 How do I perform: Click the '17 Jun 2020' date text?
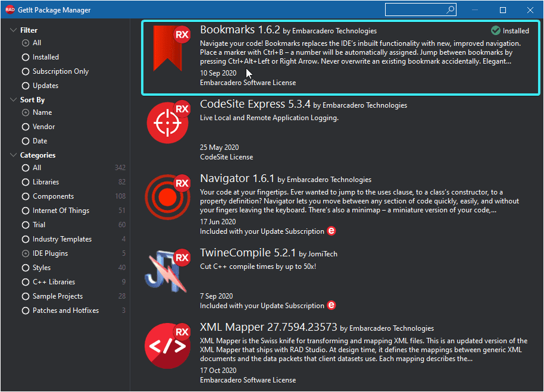[x=218, y=222]
